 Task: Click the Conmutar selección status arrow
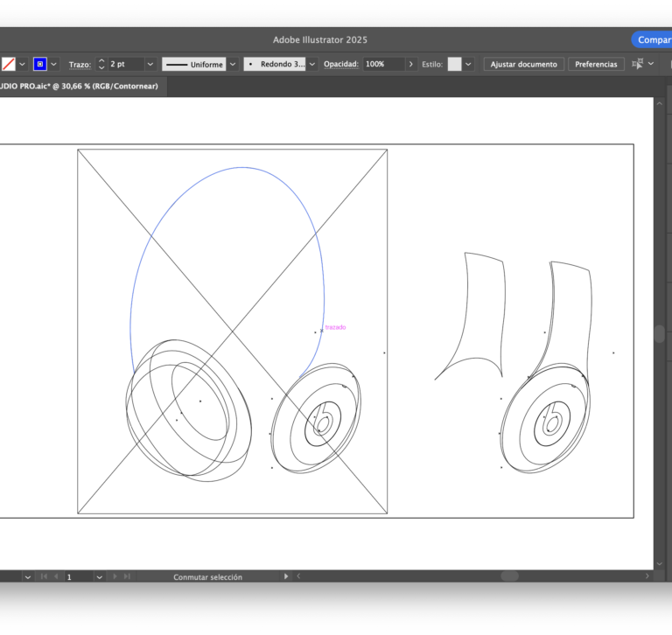point(286,577)
